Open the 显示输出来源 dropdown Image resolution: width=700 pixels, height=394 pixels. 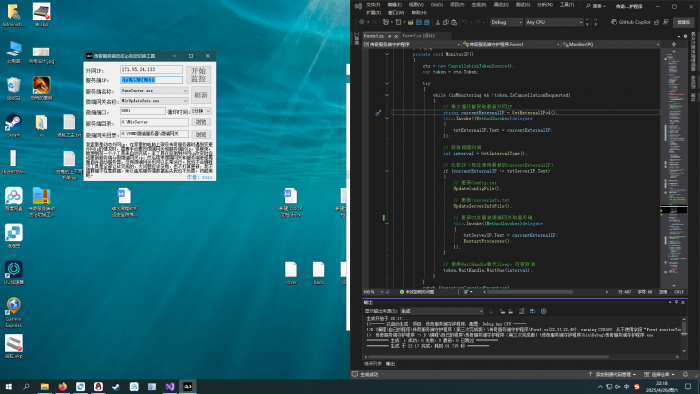click(442, 311)
